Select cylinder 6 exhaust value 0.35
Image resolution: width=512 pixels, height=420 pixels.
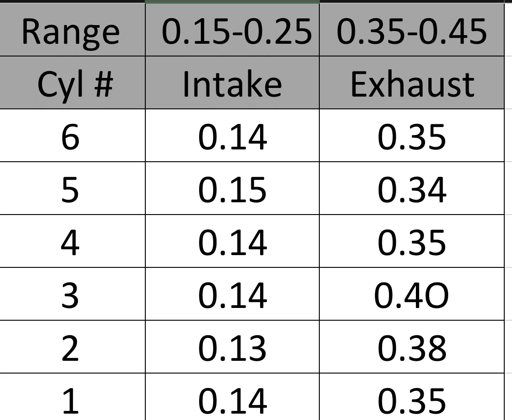coord(412,136)
